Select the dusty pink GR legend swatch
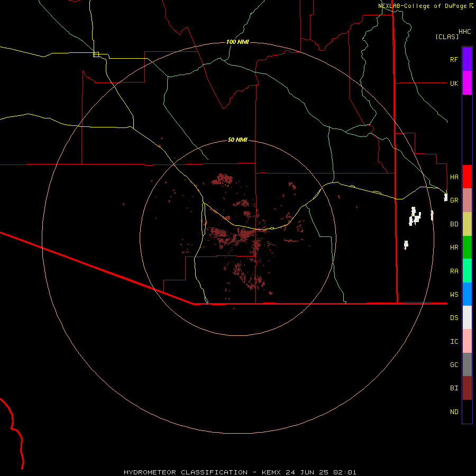Screen dimensions: 476x476 click(x=467, y=200)
